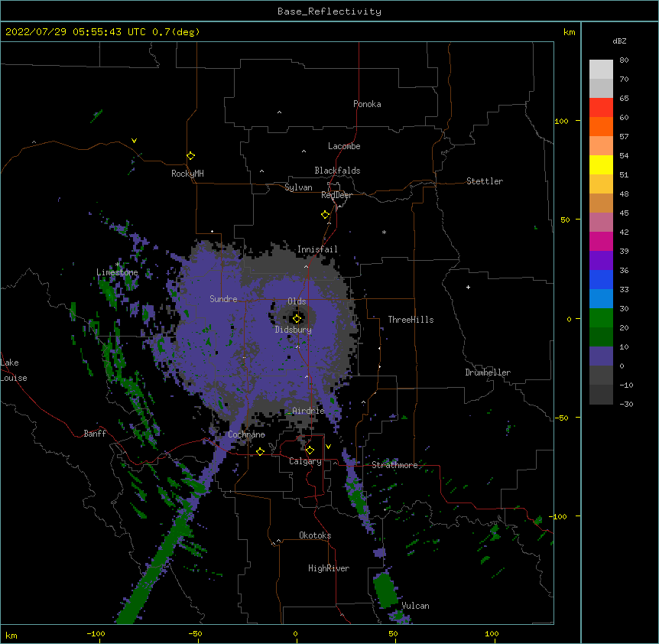Click the dBZ legend heading
The width and height of the screenshot is (659, 644).
(619, 41)
